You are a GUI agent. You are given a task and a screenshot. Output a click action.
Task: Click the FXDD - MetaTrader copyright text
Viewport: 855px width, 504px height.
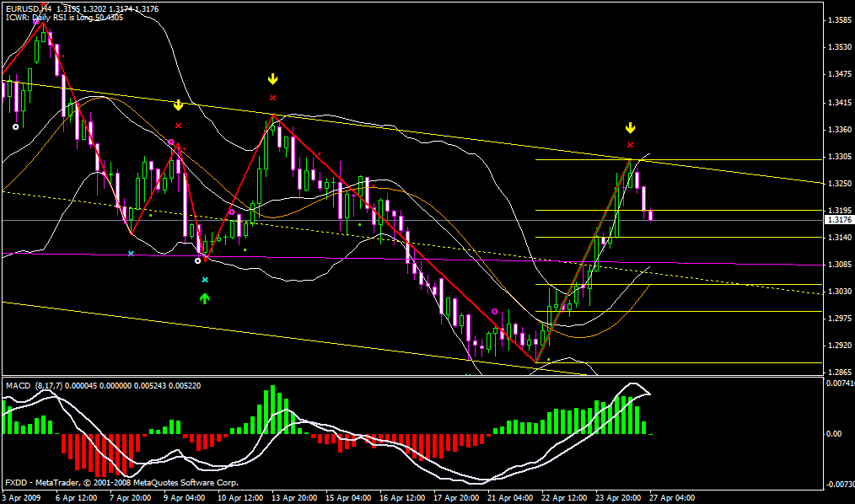pos(121,483)
